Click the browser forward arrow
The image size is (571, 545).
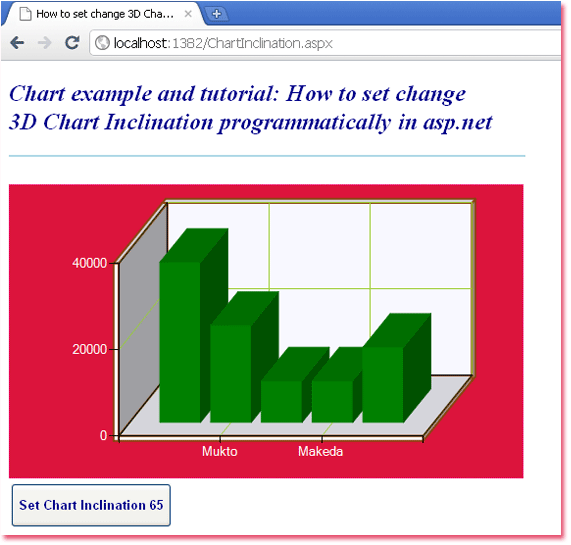(45, 43)
